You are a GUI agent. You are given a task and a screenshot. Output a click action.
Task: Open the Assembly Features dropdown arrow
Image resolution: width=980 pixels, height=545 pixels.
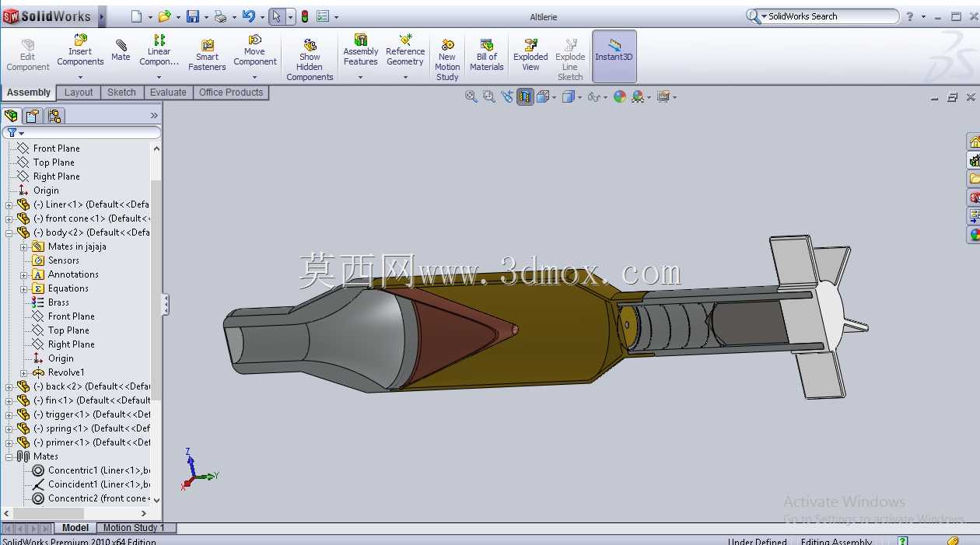(x=361, y=77)
